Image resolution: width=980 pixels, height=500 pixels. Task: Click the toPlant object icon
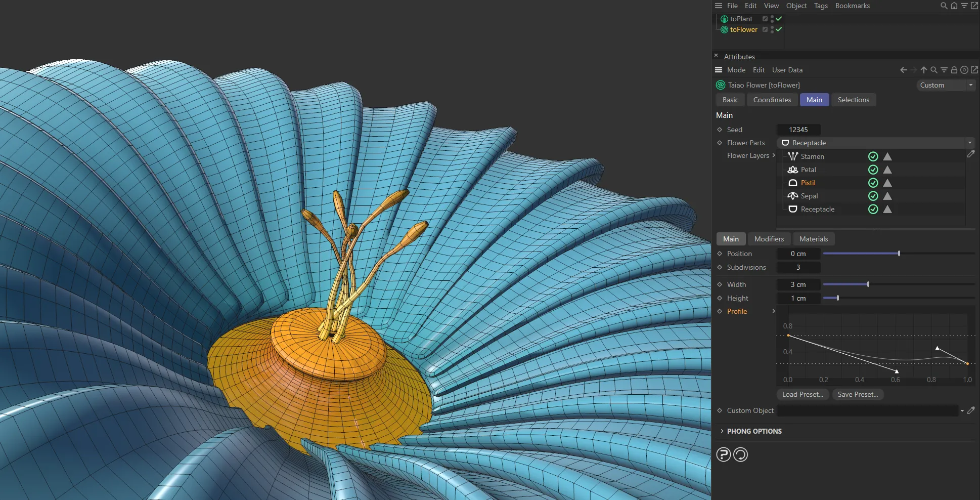[x=724, y=19]
